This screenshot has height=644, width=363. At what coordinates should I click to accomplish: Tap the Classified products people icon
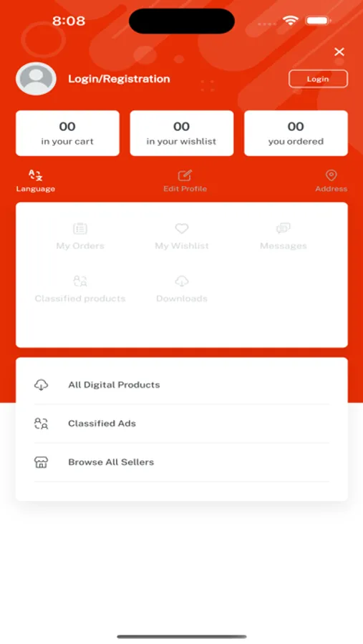click(x=80, y=281)
